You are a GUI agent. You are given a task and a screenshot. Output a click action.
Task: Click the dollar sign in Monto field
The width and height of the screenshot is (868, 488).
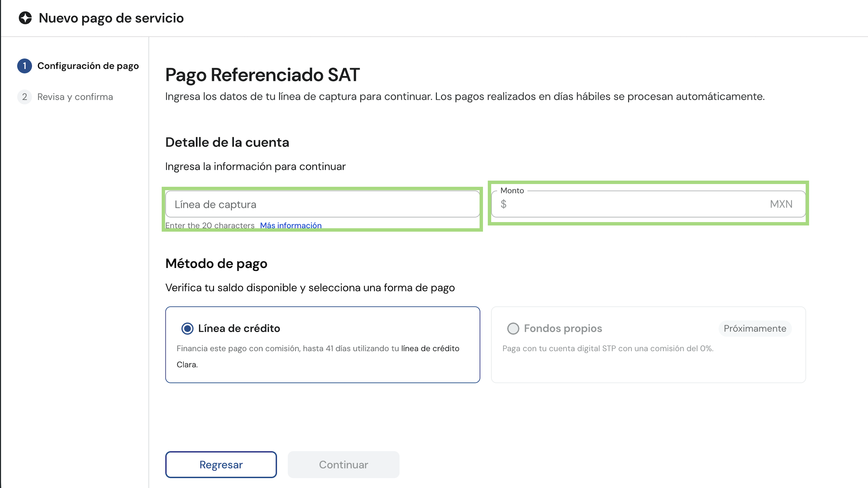(503, 204)
